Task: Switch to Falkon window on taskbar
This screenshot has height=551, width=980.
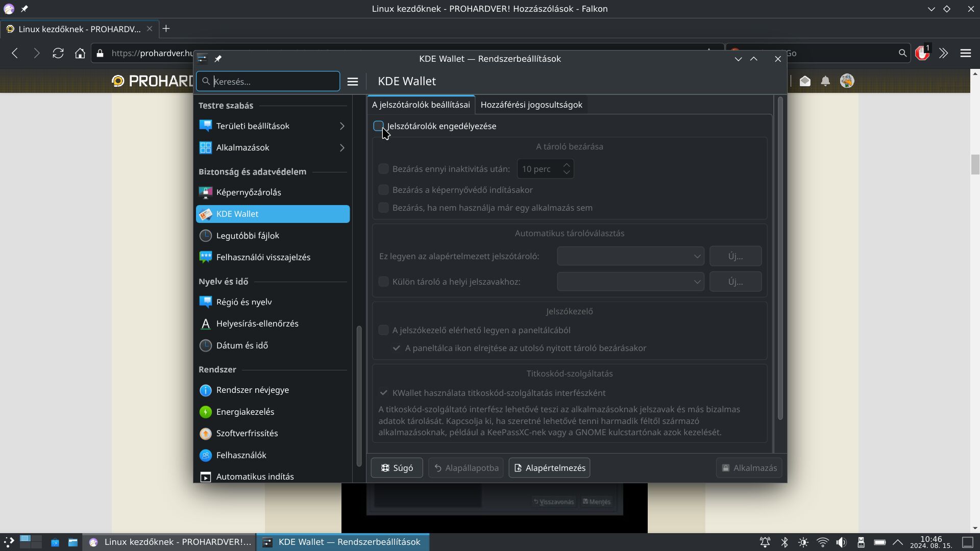Action: pyautogui.click(x=170, y=542)
